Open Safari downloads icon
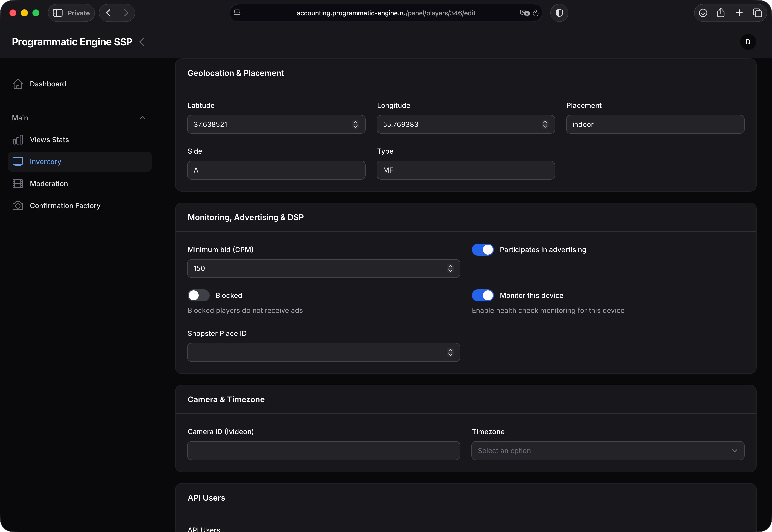 click(x=703, y=13)
